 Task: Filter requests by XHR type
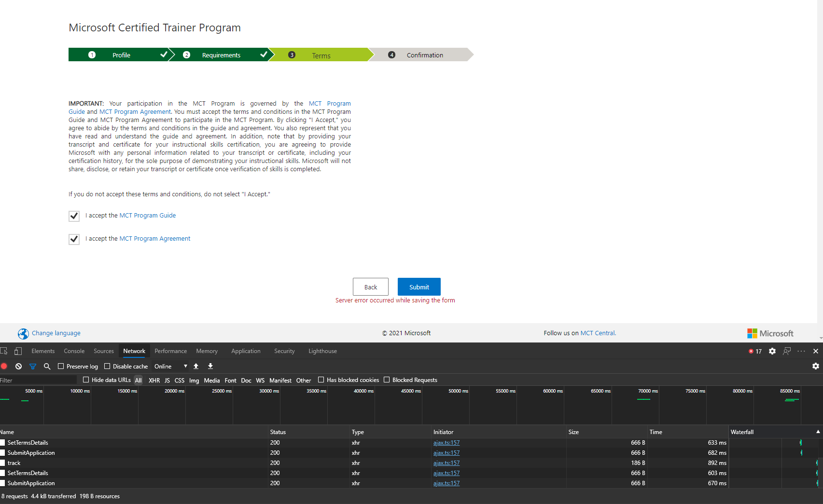point(154,380)
